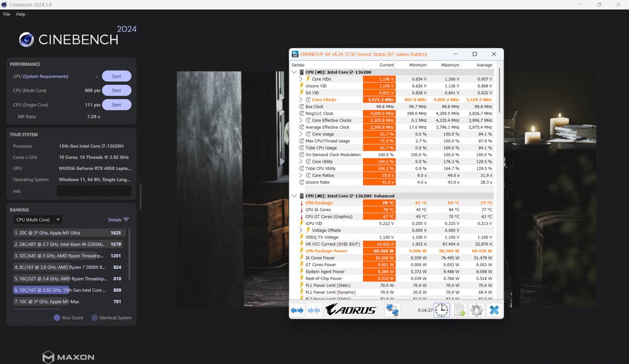Open the Help menu
This screenshot has height=364, width=629.
(x=20, y=14)
